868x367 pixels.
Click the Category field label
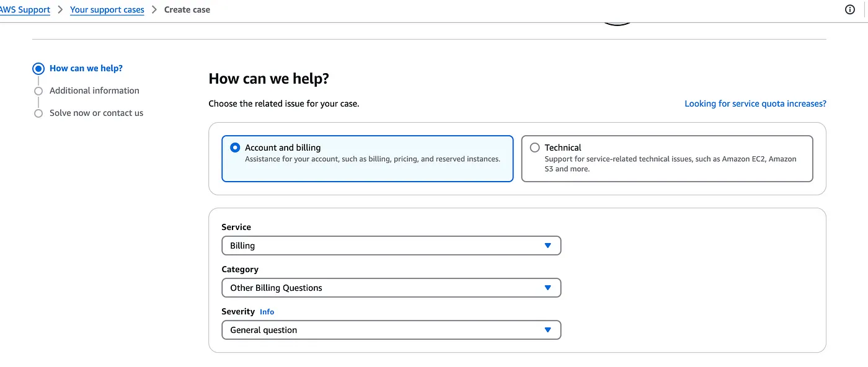click(x=240, y=269)
